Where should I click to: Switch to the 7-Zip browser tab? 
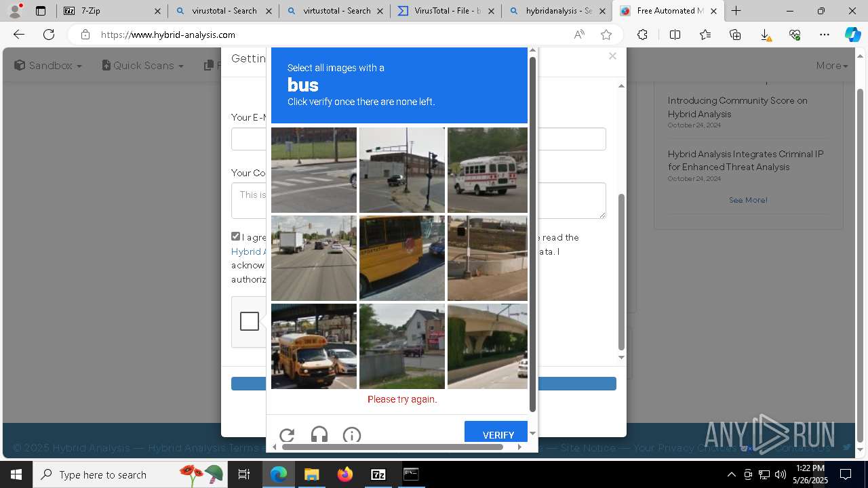click(x=112, y=11)
